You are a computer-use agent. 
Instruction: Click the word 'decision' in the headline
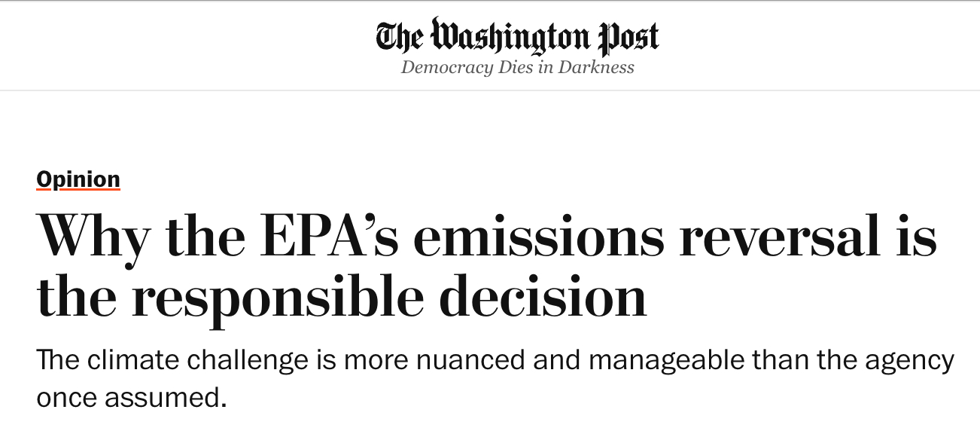click(x=543, y=298)
